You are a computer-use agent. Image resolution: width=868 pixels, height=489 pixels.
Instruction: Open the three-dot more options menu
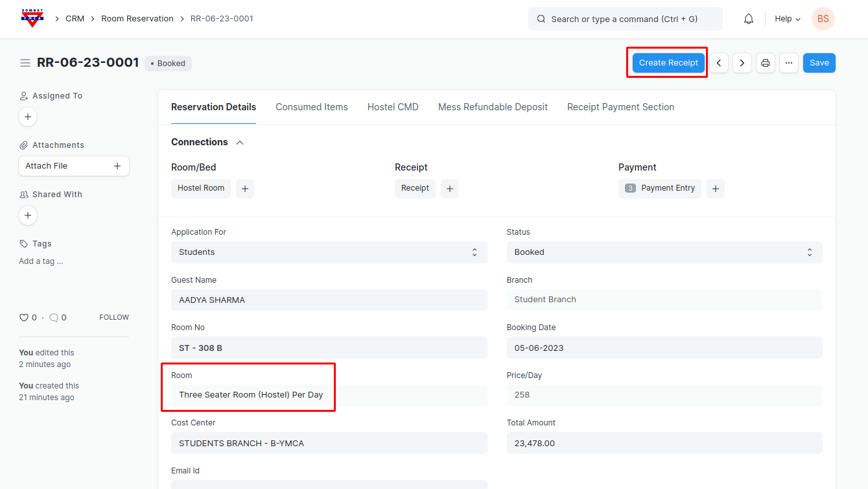789,63
